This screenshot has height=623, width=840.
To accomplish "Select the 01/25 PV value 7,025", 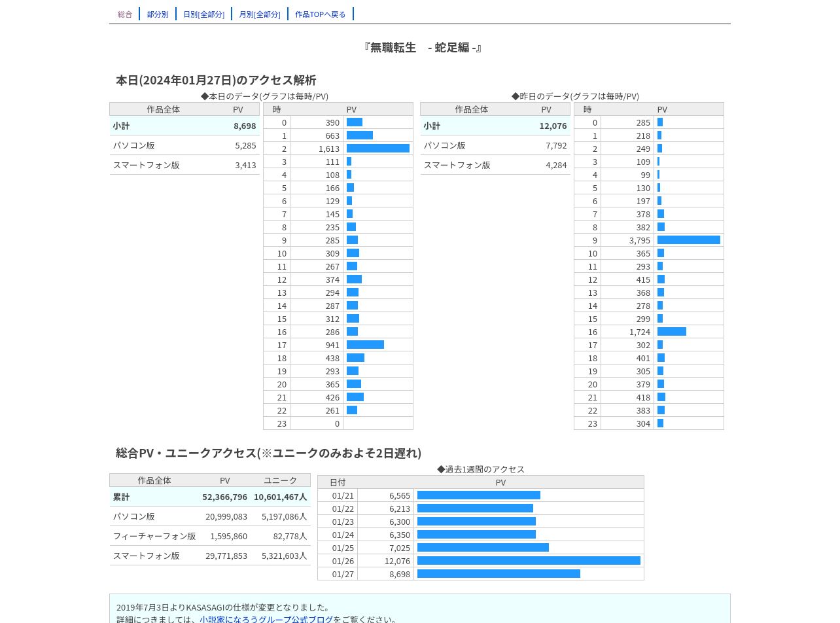I will 399,548.
